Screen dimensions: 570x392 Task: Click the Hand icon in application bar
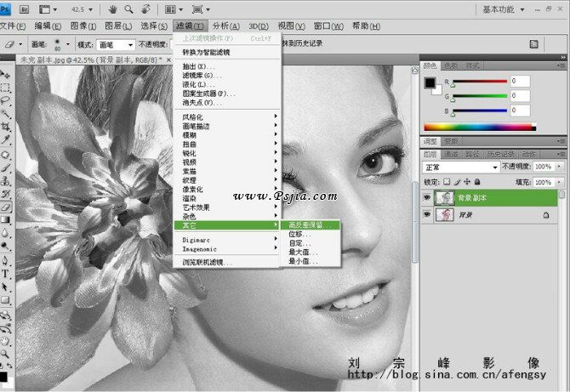point(112,9)
